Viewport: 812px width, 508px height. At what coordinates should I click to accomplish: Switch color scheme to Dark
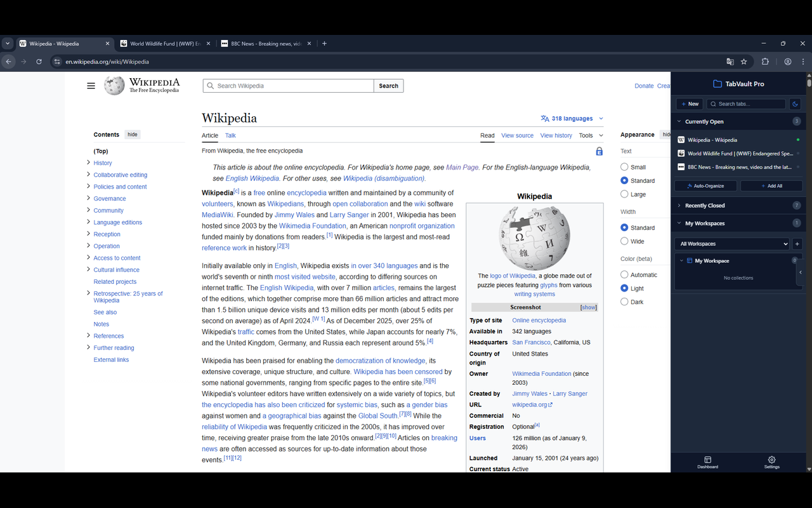coord(624,302)
